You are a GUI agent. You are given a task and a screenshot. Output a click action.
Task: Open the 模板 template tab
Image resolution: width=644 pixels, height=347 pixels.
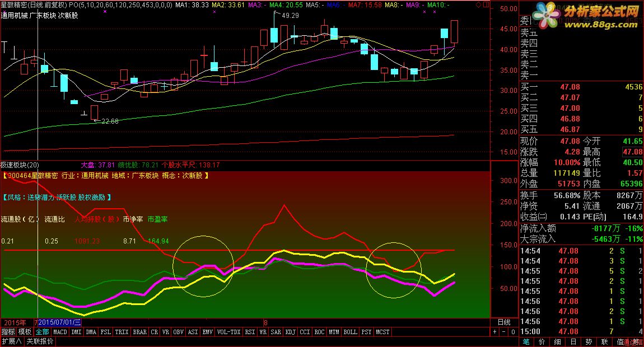click(25, 332)
